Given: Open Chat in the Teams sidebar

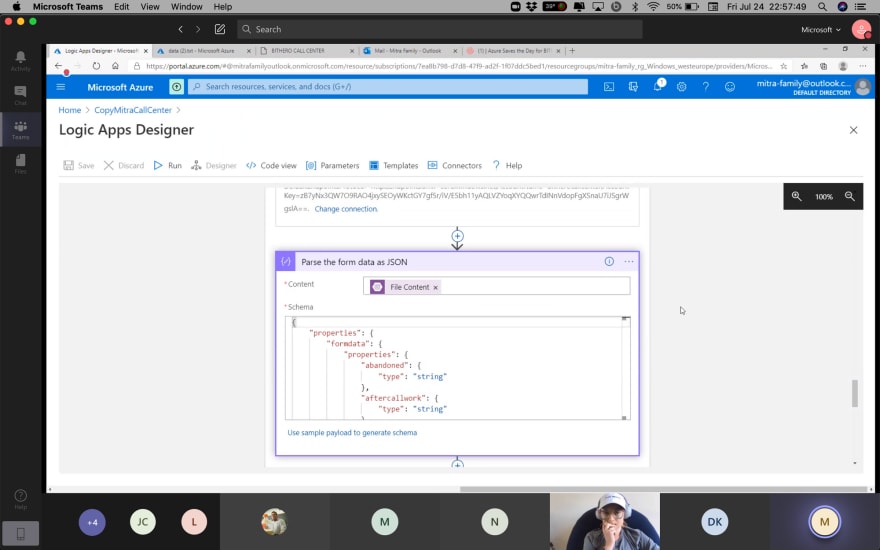Looking at the screenshot, I should 20,95.
